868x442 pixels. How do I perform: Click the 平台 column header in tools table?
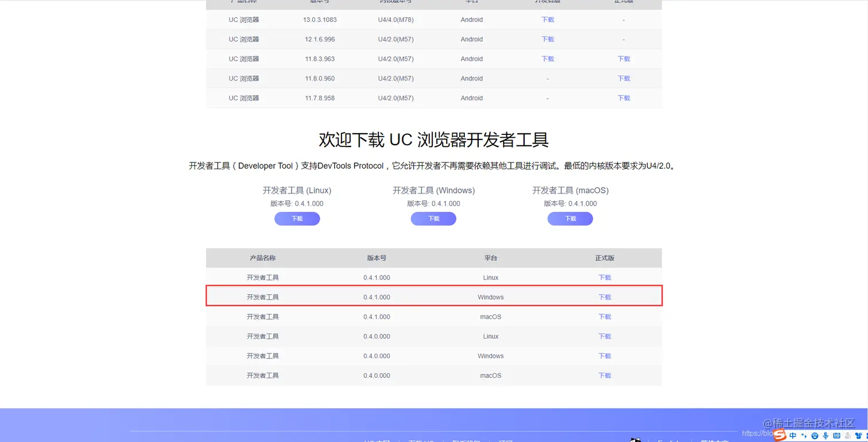click(490, 258)
